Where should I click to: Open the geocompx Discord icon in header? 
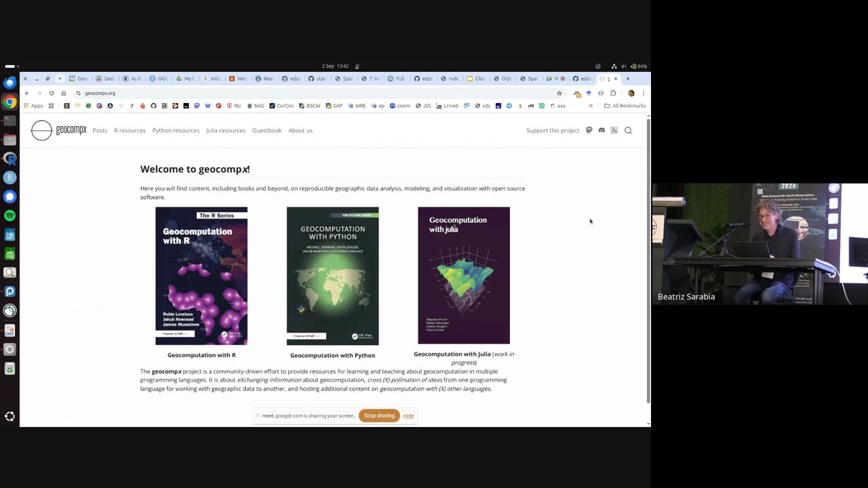pos(601,130)
